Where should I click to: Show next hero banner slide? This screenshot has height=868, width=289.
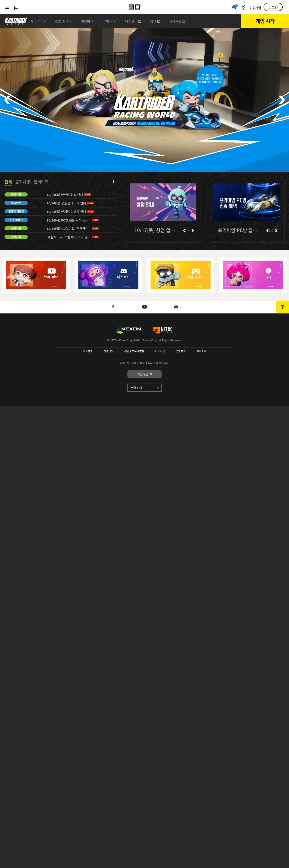pyautogui.click(x=282, y=100)
